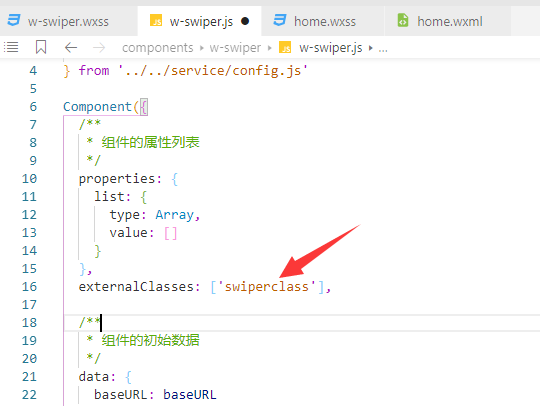Image resolution: width=540 pixels, height=406 pixels.
Task: Expand arrow after the components breadcrumb
Action: [202, 48]
